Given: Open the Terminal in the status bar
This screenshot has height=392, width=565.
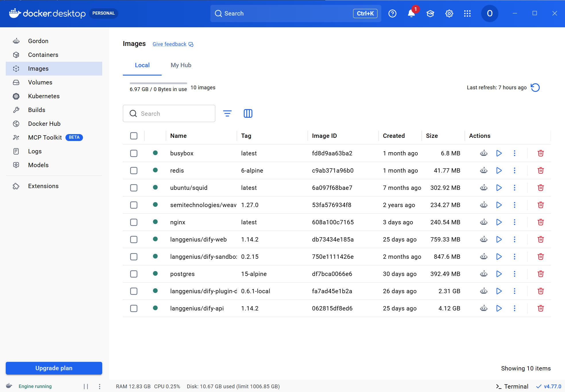Looking at the screenshot, I should 512,386.
